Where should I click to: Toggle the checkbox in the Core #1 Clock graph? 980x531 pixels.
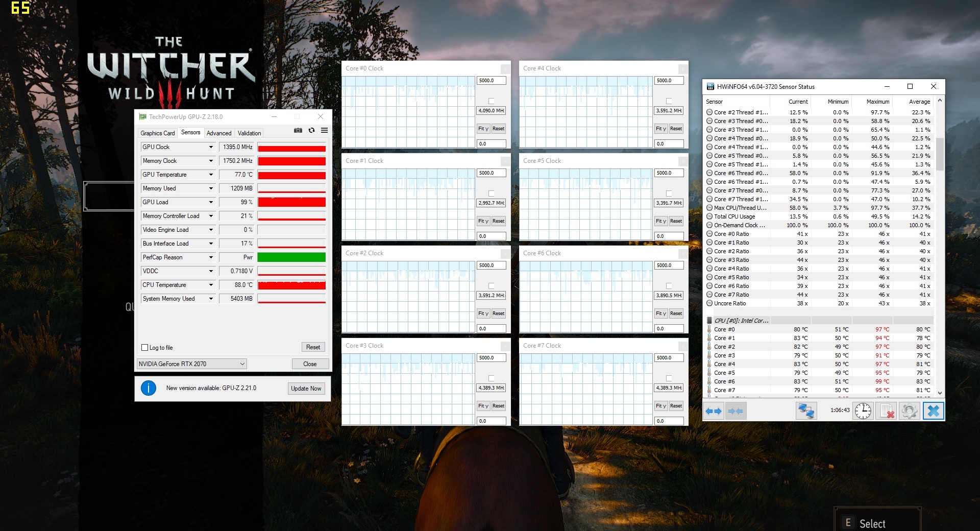[491, 194]
